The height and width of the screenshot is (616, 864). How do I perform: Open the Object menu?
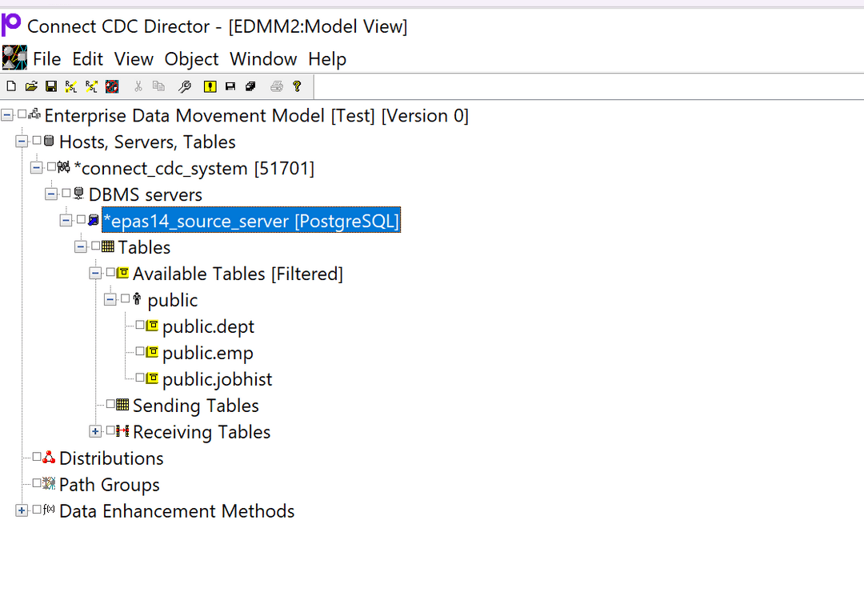[191, 59]
